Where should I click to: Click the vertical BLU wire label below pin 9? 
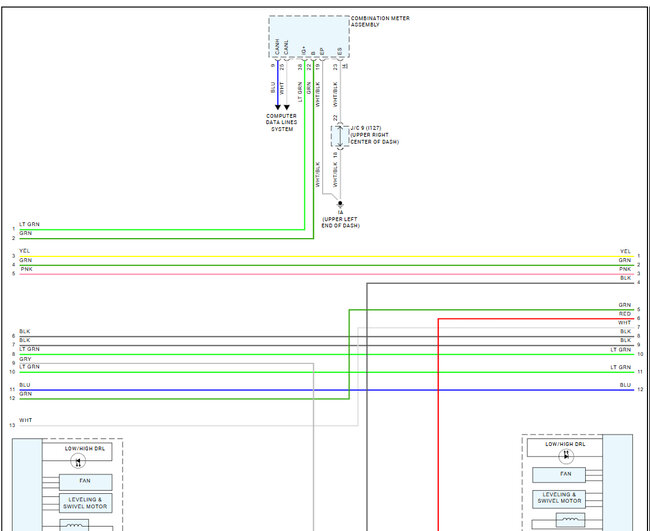click(273, 87)
